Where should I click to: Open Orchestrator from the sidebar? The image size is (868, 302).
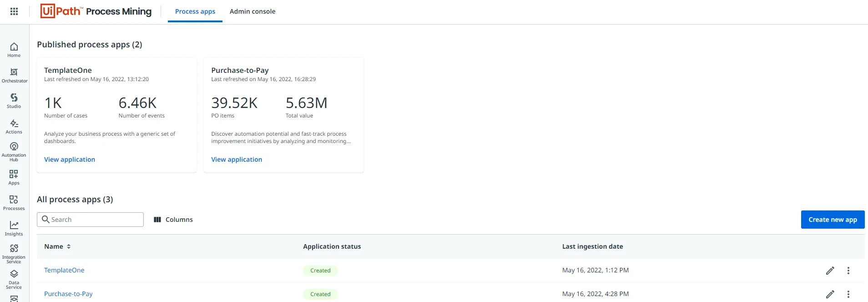click(x=14, y=75)
